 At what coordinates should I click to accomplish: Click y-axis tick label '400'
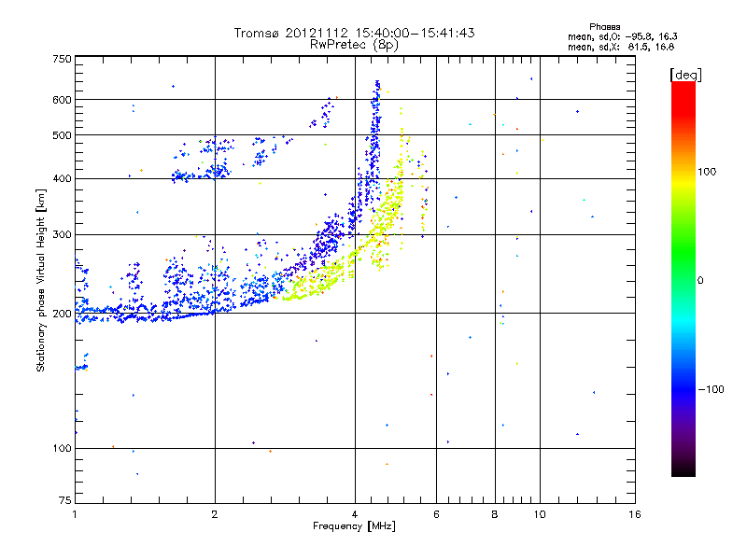pyautogui.click(x=62, y=179)
